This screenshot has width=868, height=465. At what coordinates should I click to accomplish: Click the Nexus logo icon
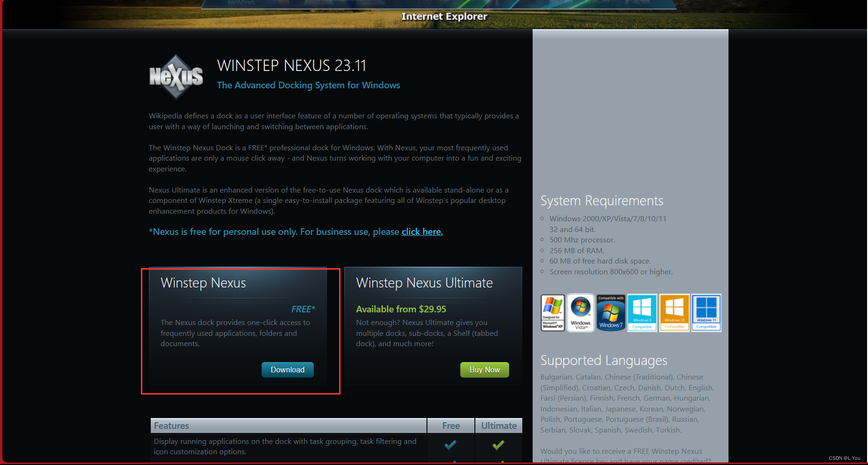176,77
